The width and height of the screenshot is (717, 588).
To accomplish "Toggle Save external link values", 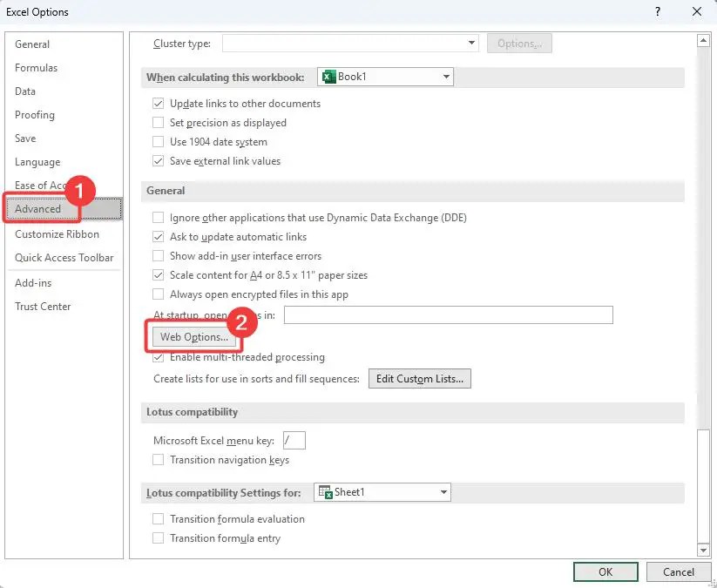I will click(158, 161).
